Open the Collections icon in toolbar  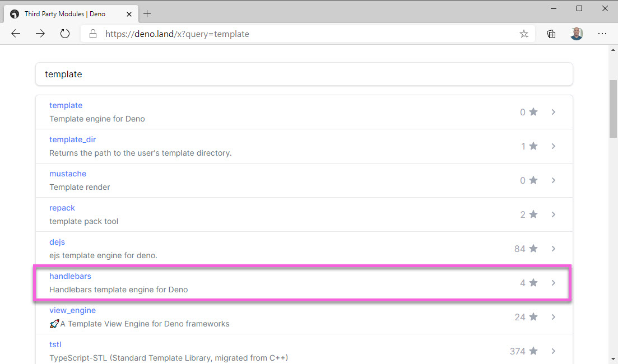(551, 34)
